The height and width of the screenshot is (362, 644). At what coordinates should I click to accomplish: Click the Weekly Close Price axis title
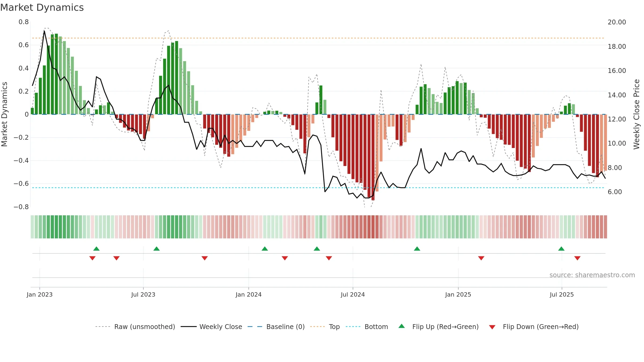click(636, 114)
